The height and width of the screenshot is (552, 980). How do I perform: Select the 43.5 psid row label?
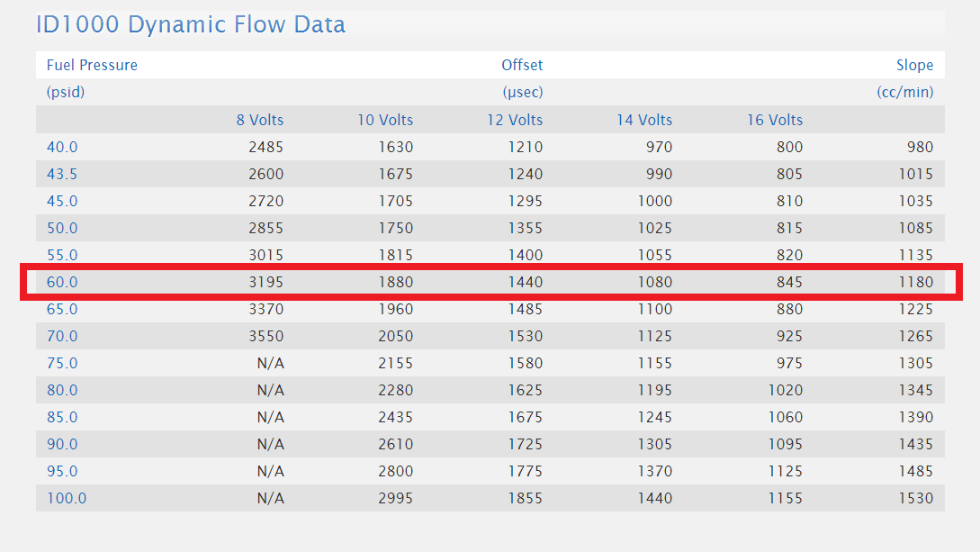[x=62, y=174]
